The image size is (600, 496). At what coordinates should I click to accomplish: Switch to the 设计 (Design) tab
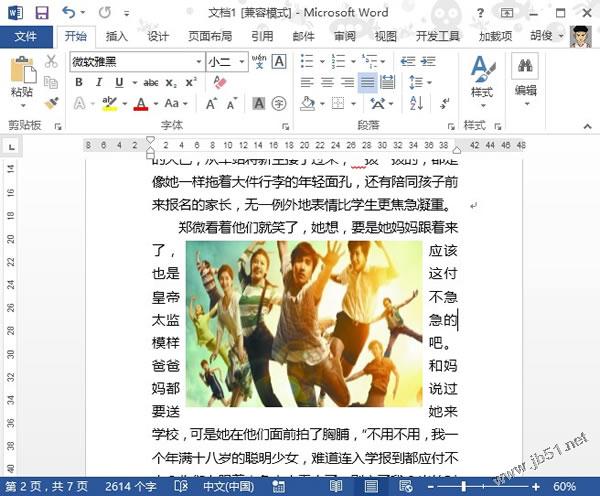click(x=158, y=36)
